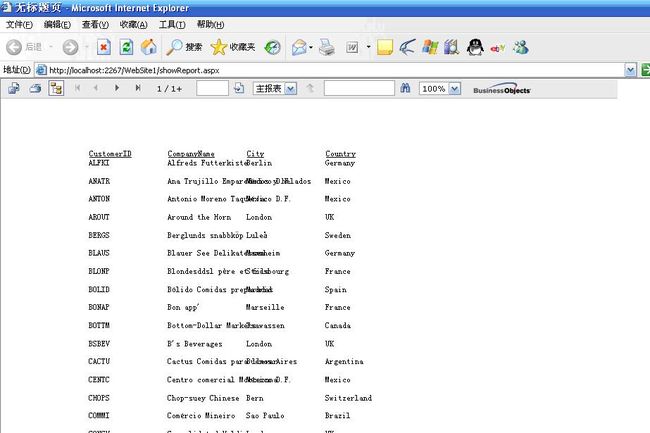Refresh the page with green arrows icon
The image size is (650, 433).
pos(126,47)
